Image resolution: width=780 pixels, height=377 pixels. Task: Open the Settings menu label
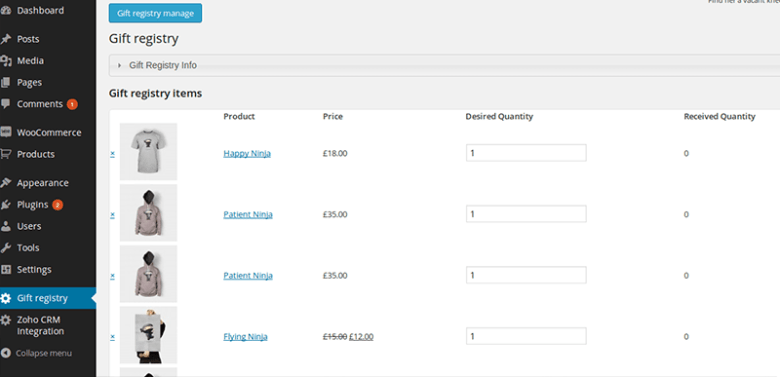pyautogui.click(x=34, y=270)
